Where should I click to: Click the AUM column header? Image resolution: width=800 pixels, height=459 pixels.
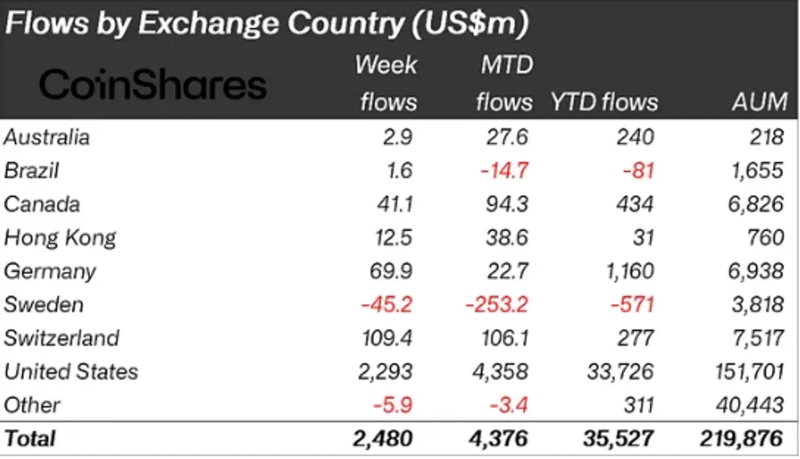pyautogui.click(x=760, y=101)
